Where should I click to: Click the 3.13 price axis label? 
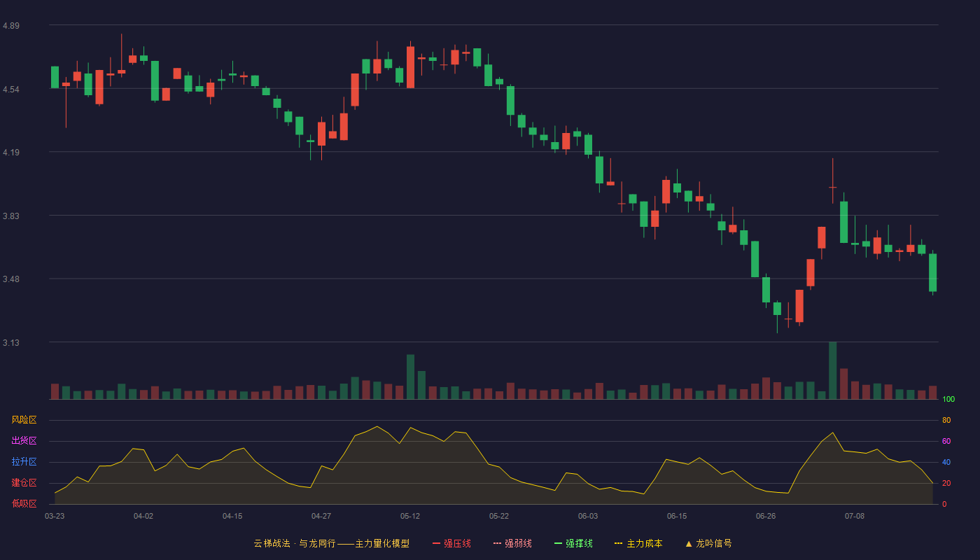(x=11, y=343)
